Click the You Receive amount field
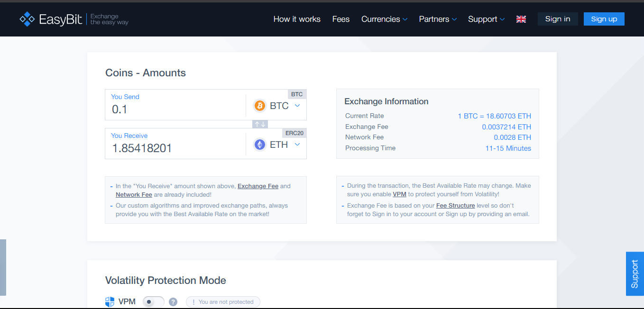This screenshot has height=309, width=644. 175,144
